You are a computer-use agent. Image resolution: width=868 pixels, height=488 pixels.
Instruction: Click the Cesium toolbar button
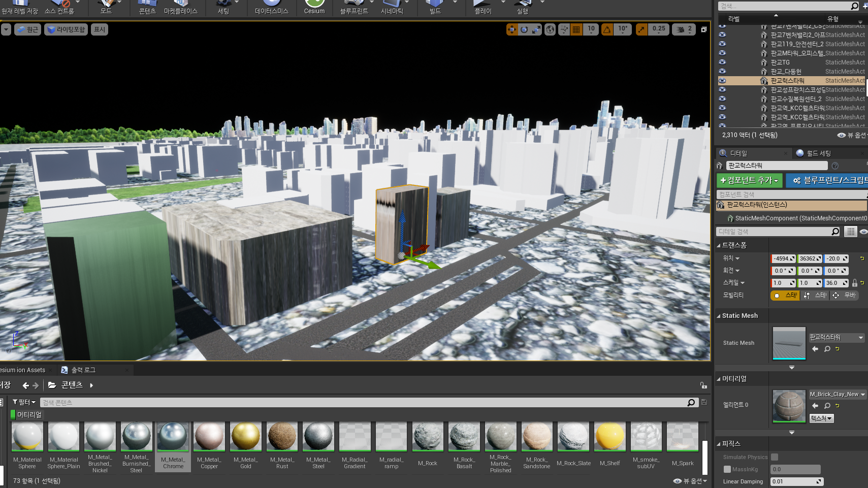[x=314, y=8]
